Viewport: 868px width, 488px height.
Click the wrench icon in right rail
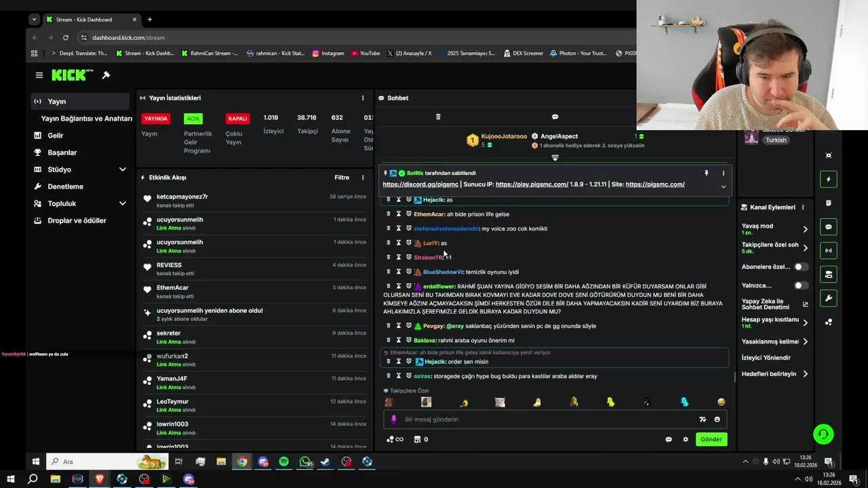(x=828, y=298)
